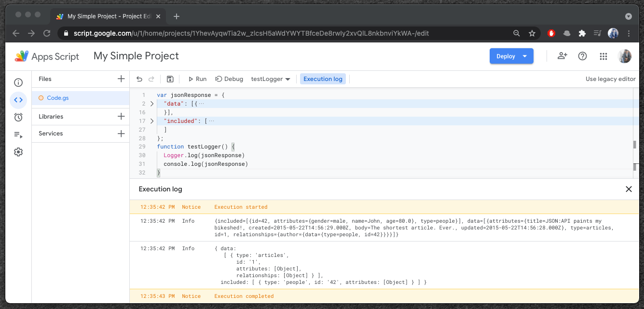Open the Google account avatar
This screenshot has width=644, height=309.
[x=625, y=56]
